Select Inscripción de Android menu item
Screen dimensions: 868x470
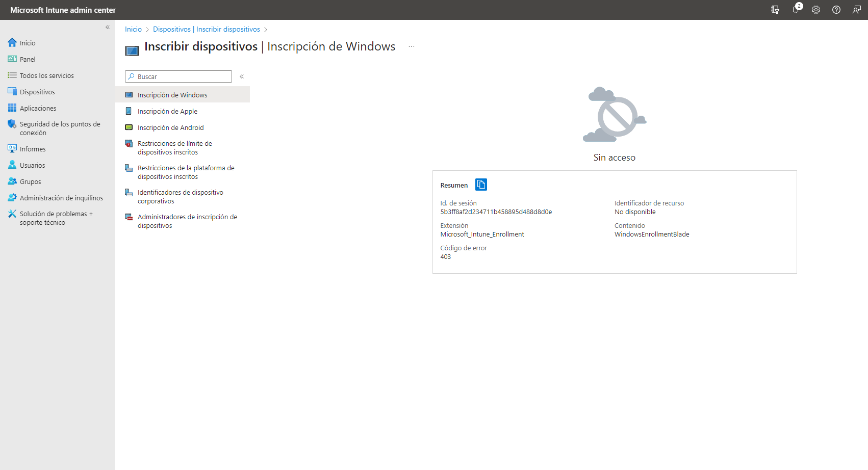[183, 127]
